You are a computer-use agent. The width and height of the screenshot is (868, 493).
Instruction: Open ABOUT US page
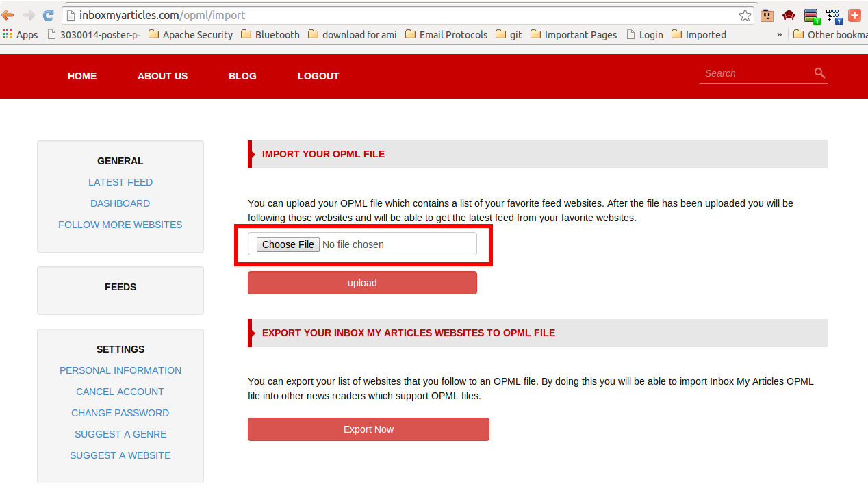162,76
